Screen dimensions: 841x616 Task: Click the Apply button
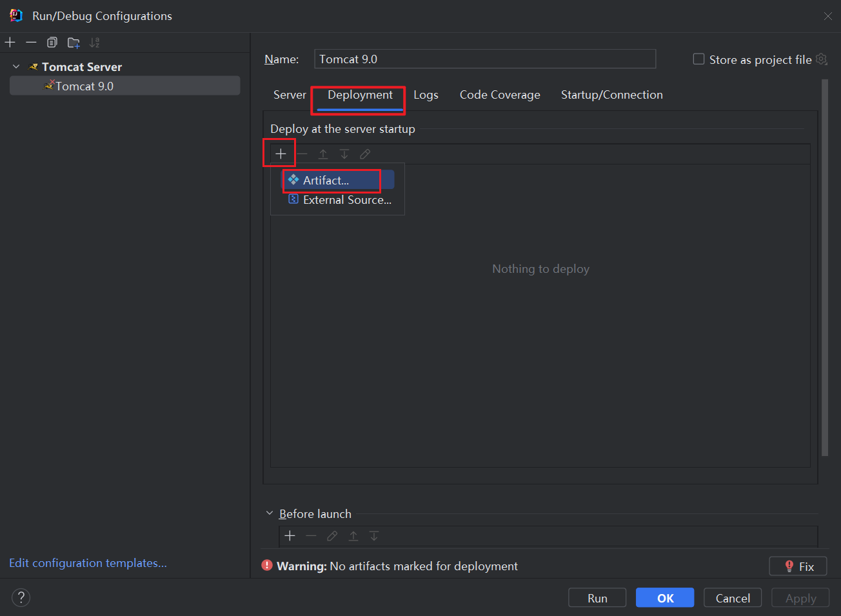pyautogui.click(x=800, y=598)
